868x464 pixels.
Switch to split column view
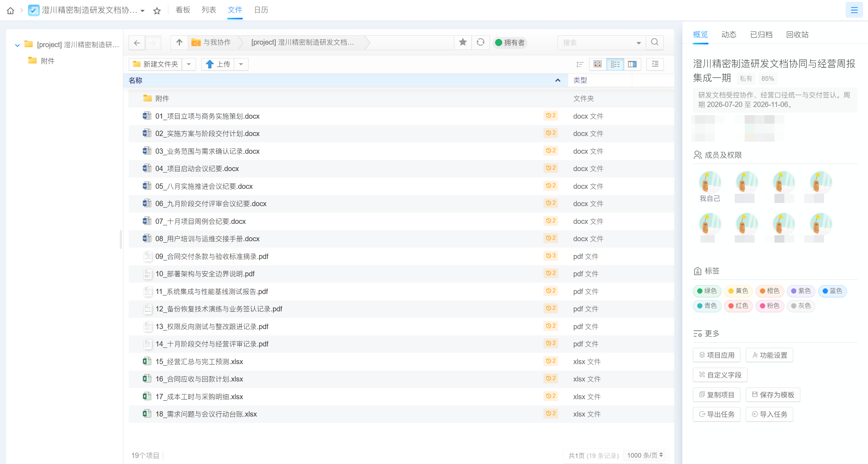(x=632, y=64)
